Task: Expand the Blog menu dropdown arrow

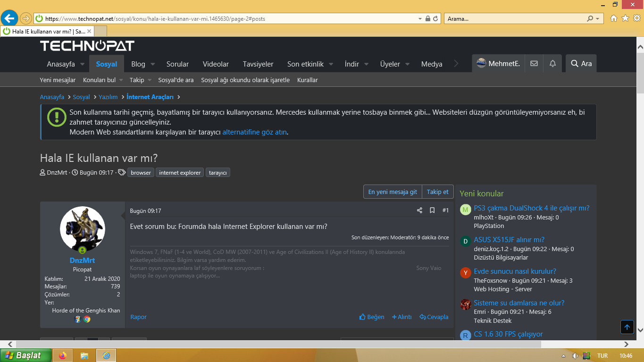Action: click(152, 64)
